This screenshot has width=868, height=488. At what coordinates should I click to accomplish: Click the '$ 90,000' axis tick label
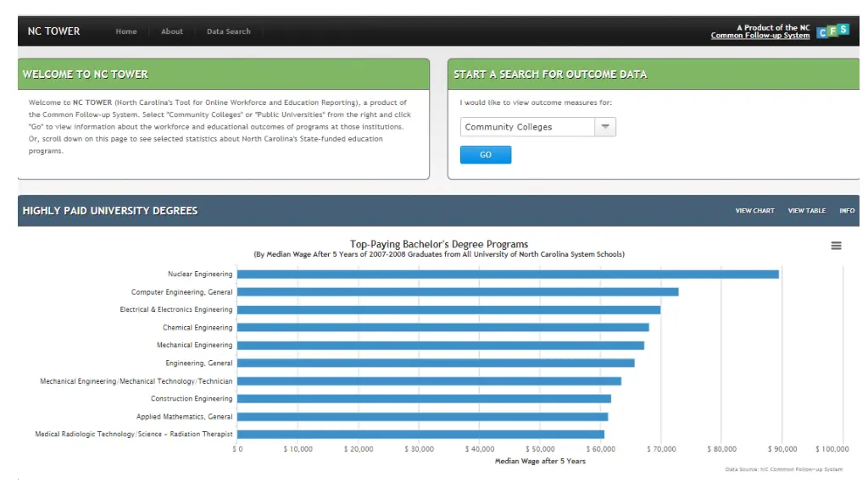[x=782, y=449]
